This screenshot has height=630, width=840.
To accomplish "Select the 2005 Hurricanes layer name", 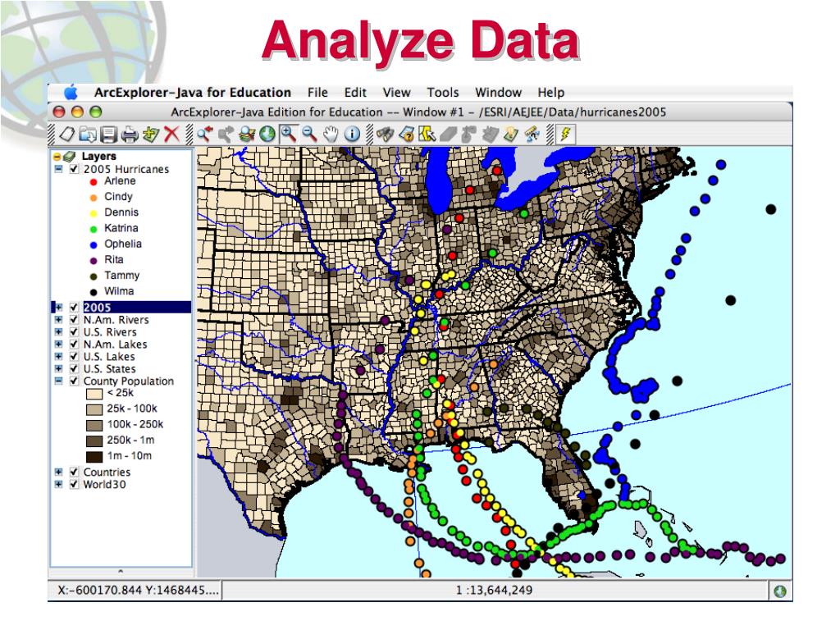I will tap(126, 169).
